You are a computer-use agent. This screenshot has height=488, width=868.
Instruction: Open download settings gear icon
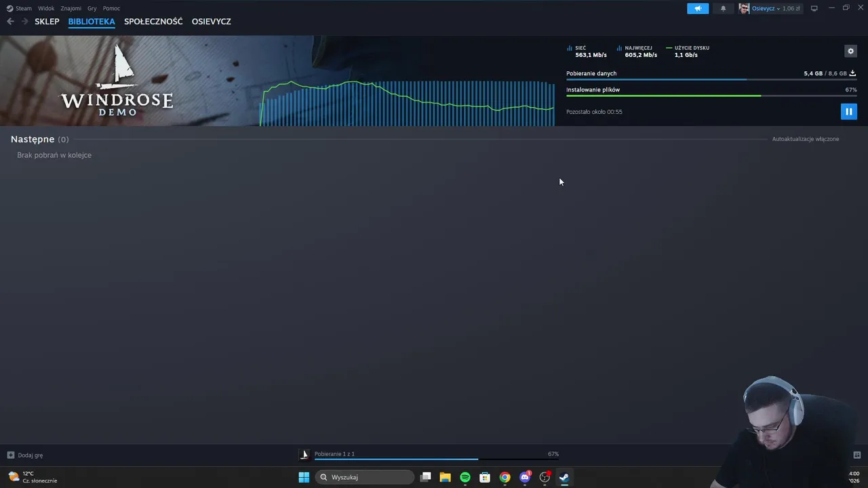(x=850, y=51)
